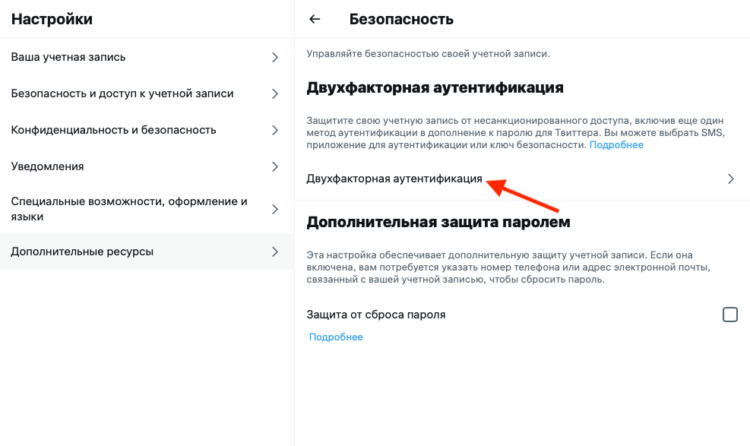Click chevron beside Ваша учетная запись
The image size is (750, 446).
pos(275,57)
